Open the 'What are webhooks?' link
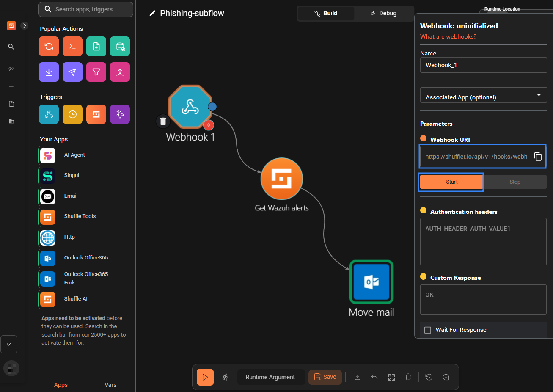The height and width of the screenshot is (392, 553). point(448,36)
